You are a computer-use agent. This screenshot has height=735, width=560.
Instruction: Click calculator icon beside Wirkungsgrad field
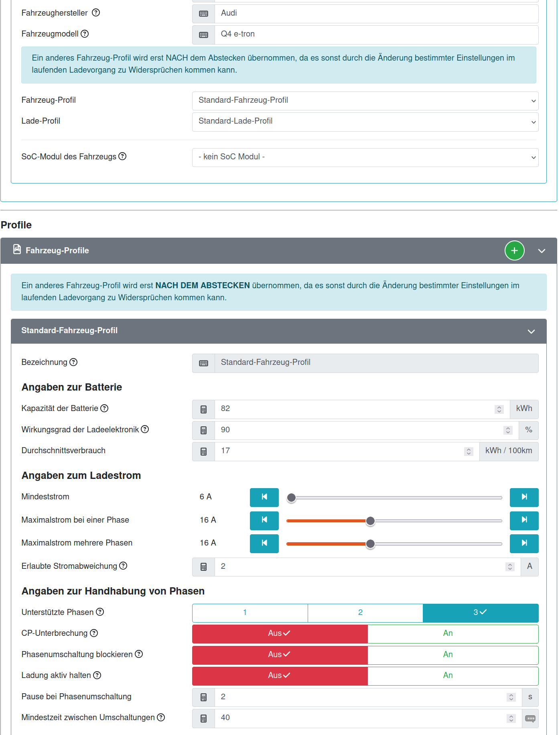(x=204, y=430)
